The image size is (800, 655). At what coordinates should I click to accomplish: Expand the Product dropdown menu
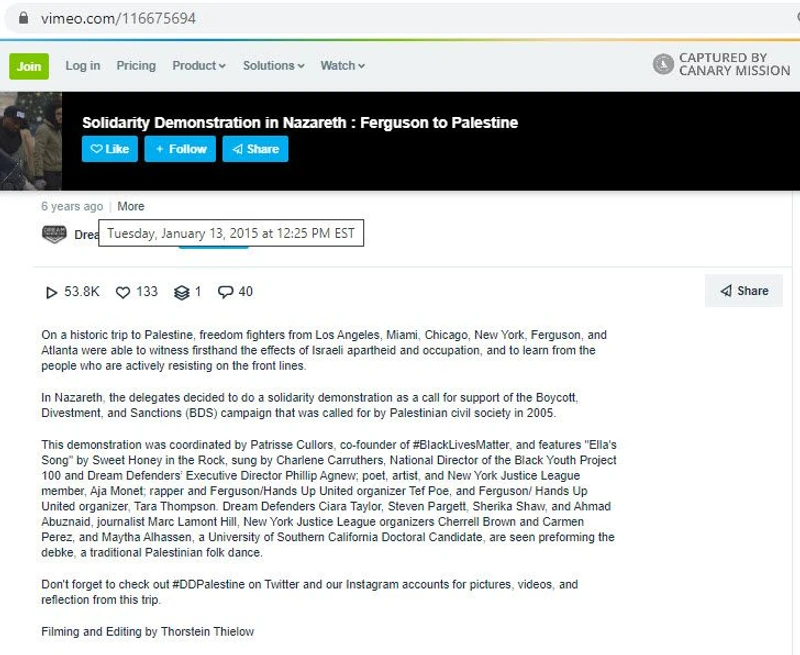(x=199, y=66)
